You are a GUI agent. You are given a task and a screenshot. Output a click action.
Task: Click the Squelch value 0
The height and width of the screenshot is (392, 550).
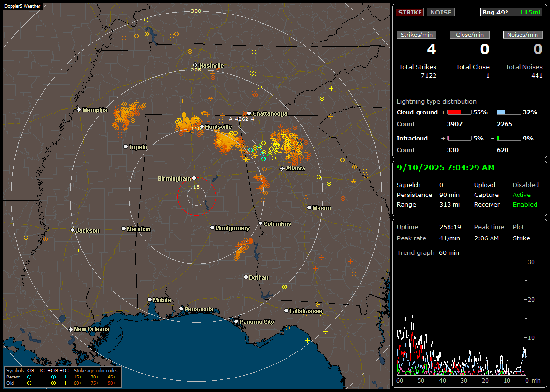click(x=441, y=185)
